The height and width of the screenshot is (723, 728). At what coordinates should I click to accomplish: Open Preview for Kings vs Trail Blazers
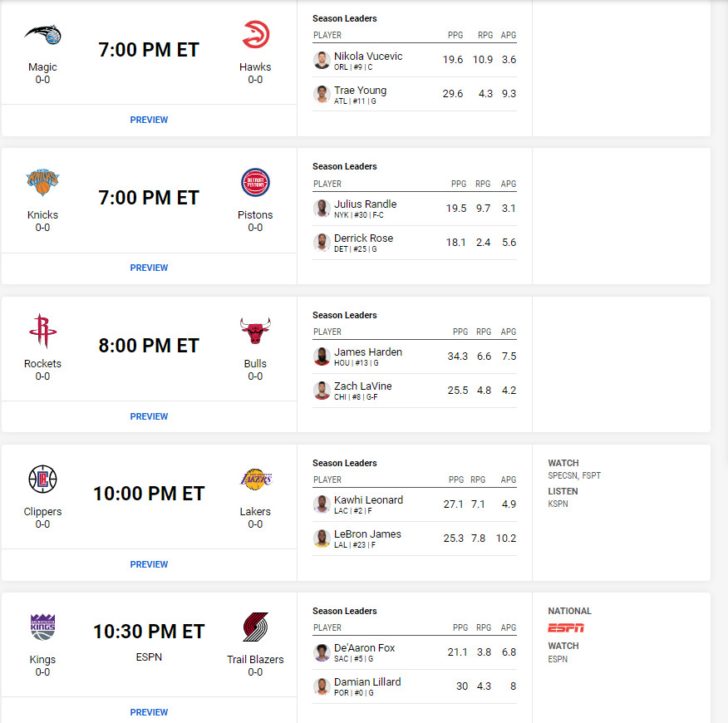tap(149, 712)
